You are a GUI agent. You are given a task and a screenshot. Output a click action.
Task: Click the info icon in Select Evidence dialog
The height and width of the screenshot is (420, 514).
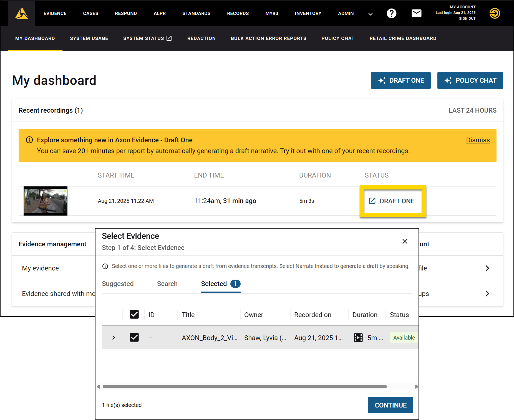pyautogui.click(x=105, y=266)
